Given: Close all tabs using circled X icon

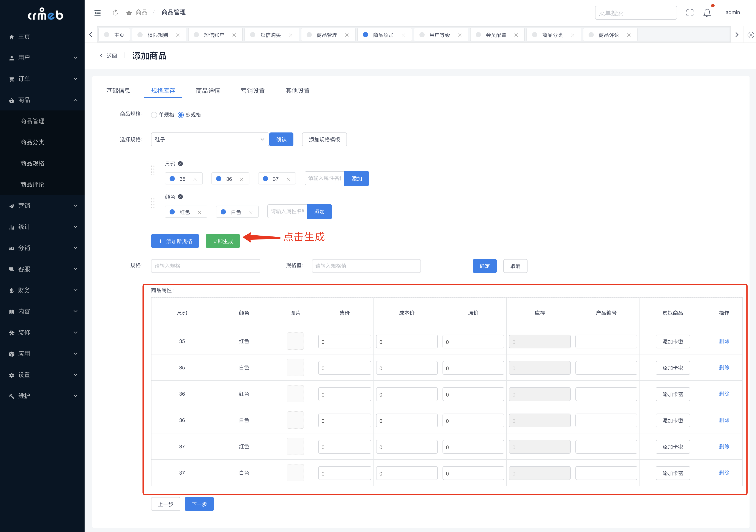Looking at the screenshot, I should [x=750, y=35].
